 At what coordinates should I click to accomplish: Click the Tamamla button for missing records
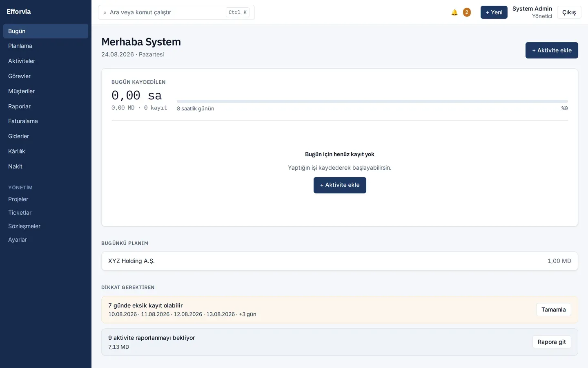554,310
